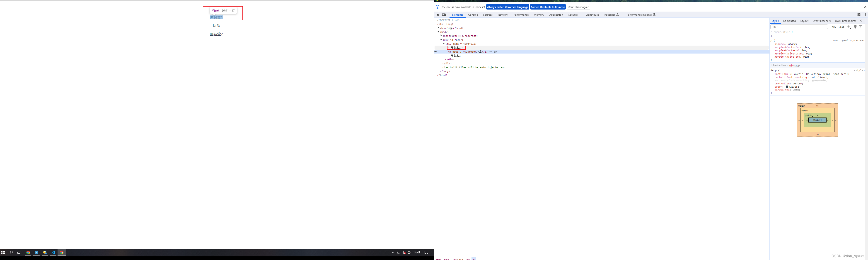This screenshot has width=868, height=260.
Task: Switch to the Console tab
Action: pos(473,15)
